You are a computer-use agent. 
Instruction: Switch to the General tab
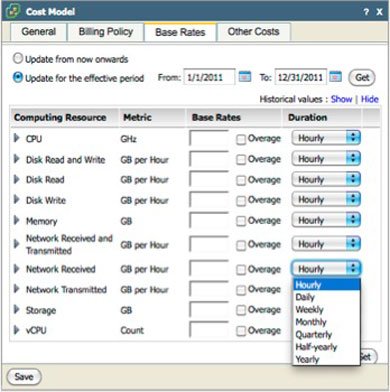point(38,32)
